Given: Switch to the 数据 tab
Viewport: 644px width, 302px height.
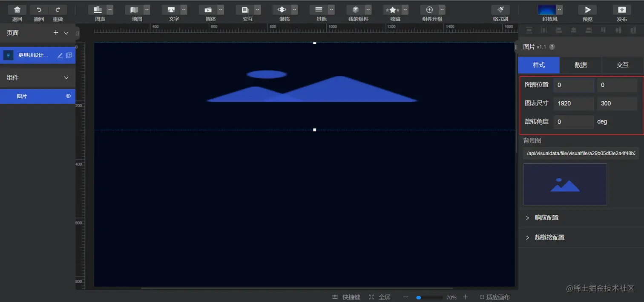Looking at the screenshot, I should (581, 65).
